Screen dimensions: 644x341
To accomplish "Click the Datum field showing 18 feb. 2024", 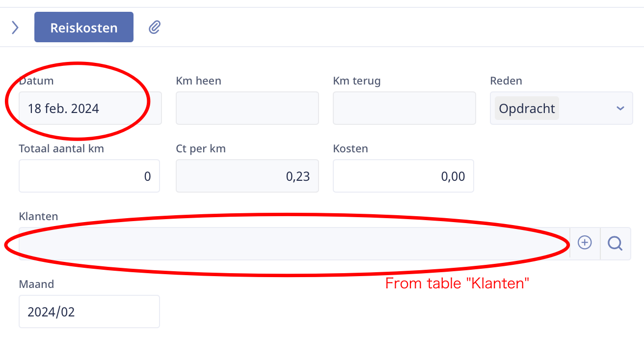I will click(x=90, y=108).
